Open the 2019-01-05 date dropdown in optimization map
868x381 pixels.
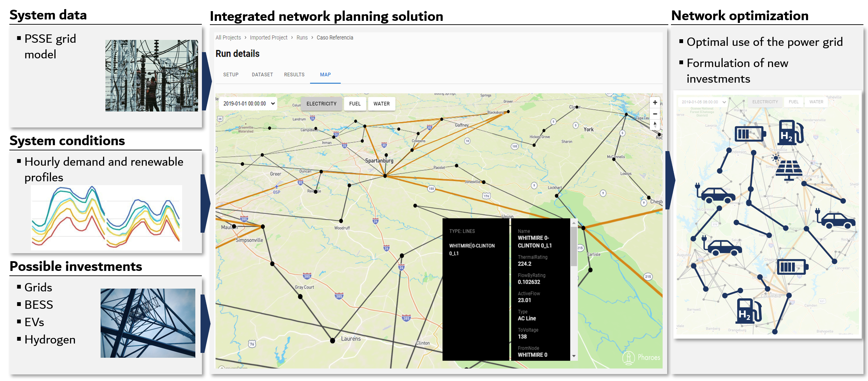point(703,102)
